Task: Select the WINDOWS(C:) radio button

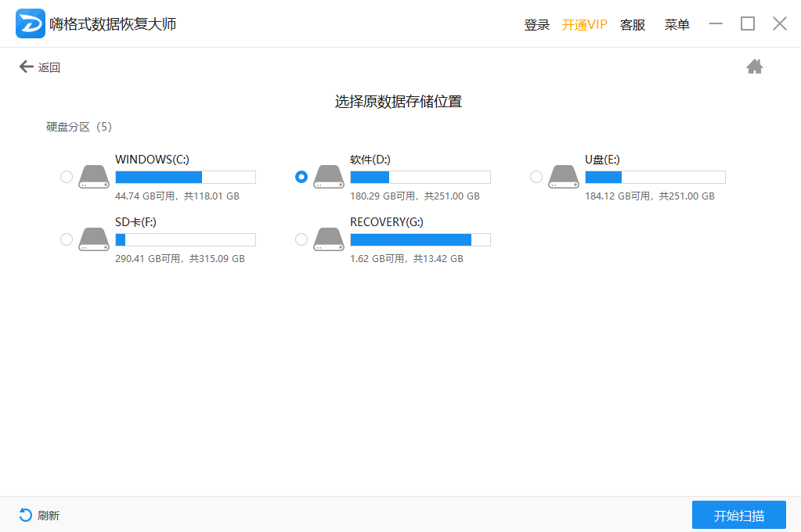Action: point(67,177)
